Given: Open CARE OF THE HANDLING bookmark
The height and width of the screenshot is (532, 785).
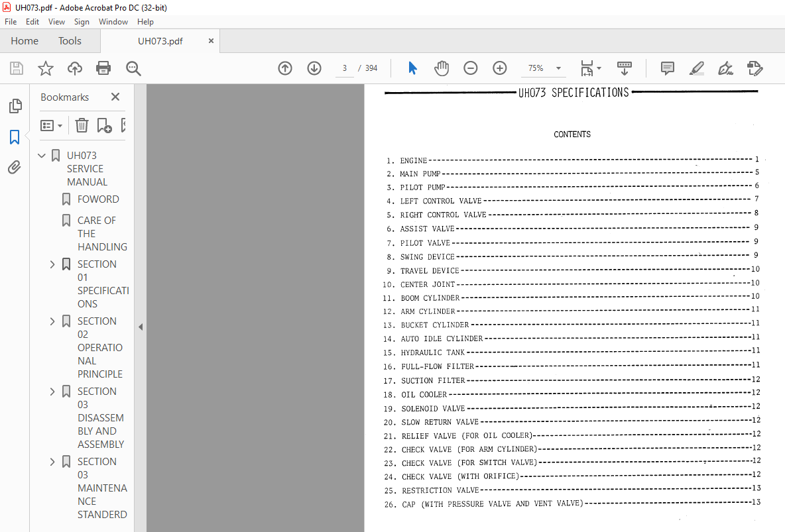Looking at the screenshot, I should 102,233.
